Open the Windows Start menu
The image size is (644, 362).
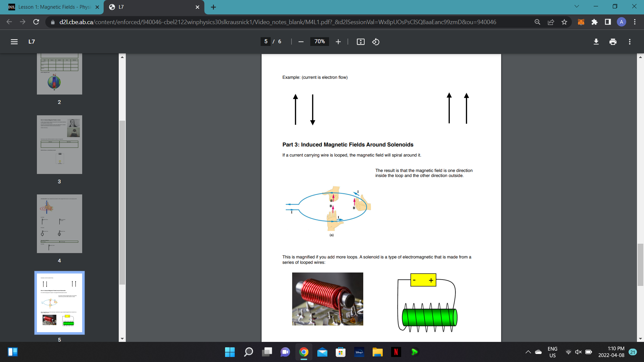[230, 352]
